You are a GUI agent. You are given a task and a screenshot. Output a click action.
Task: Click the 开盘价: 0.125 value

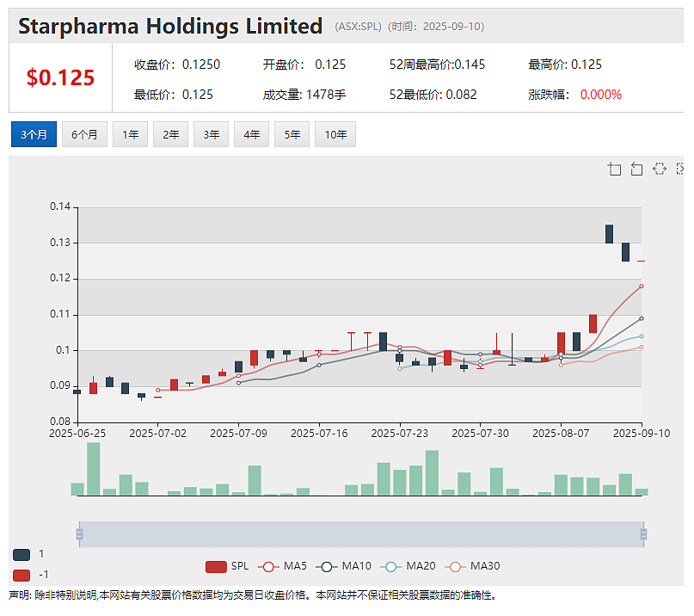coord(304,65)
